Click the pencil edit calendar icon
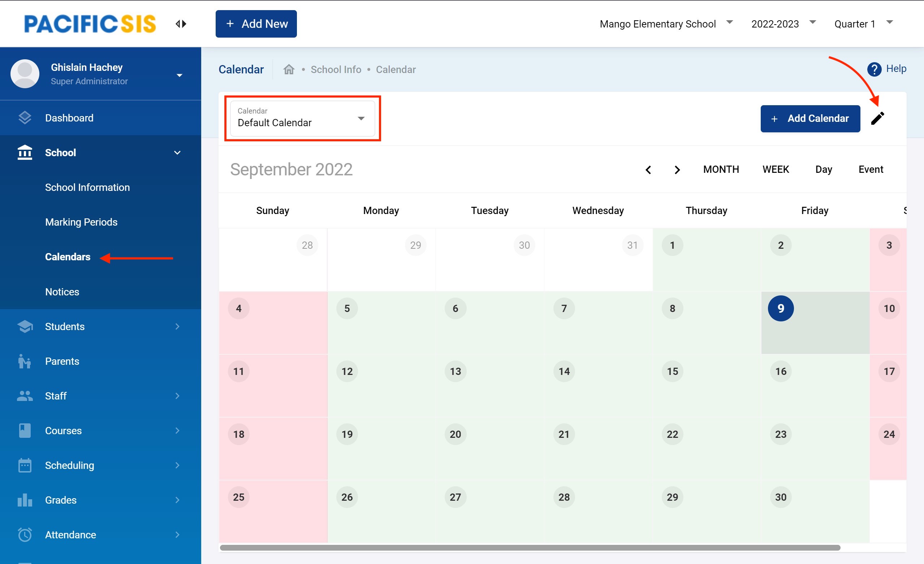The height and width of the screenshot is (564, 924). [x=877, y=119]
